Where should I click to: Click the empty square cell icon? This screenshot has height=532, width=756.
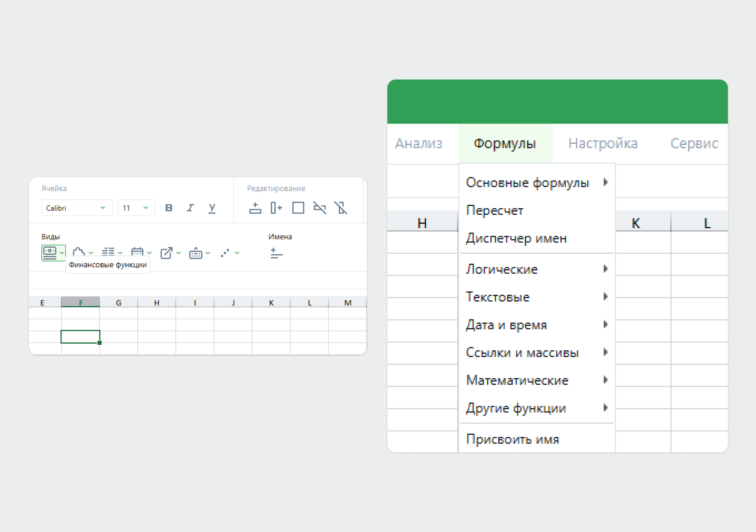[298, 208]
